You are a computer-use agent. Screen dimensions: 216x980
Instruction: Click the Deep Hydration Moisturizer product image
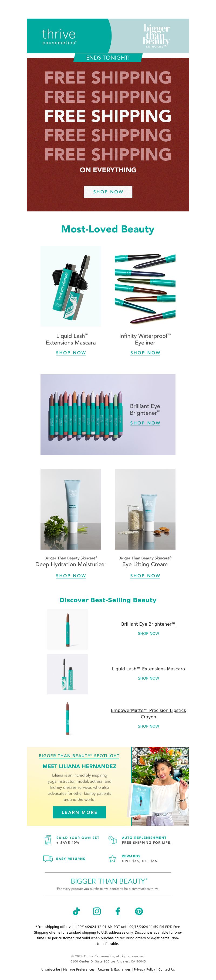pos(71,509)
